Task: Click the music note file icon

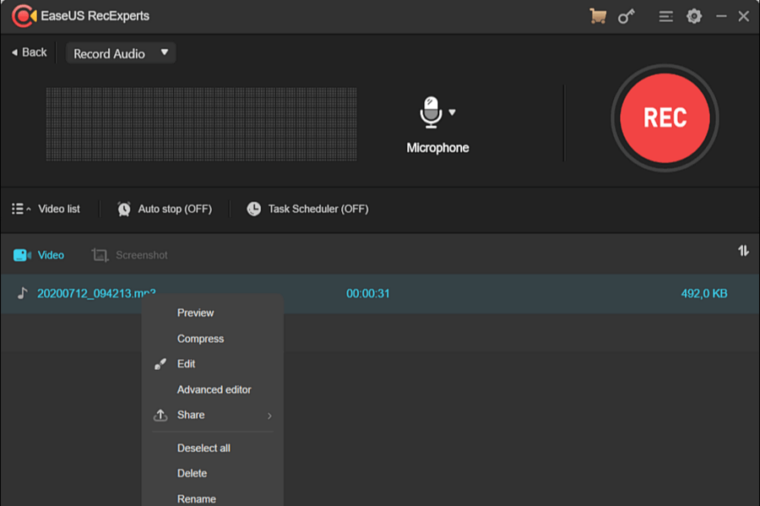Action: tap(22, 293)
